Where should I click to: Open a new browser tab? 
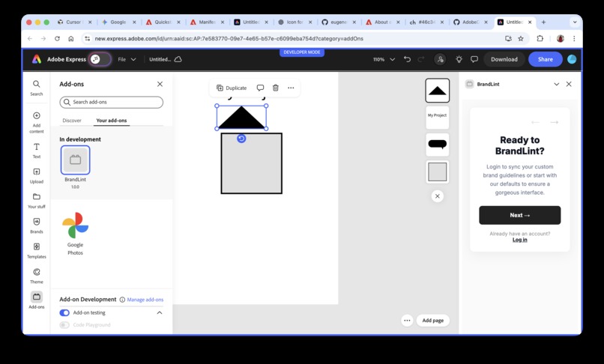(543, 22)
